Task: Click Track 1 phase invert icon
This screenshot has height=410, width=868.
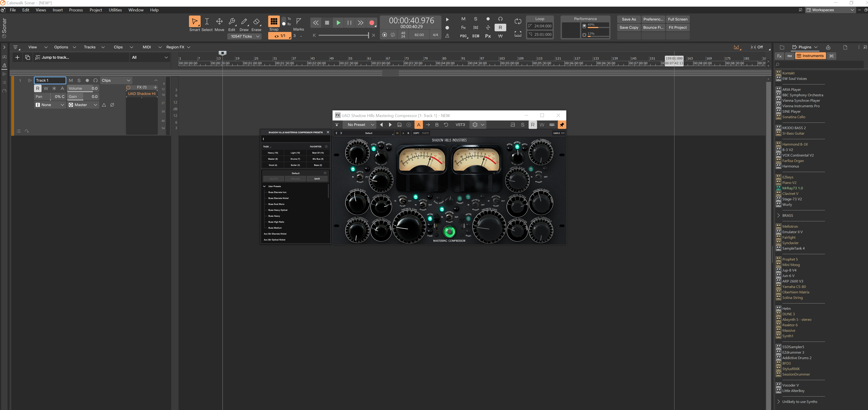Action: tap(112, 105)
